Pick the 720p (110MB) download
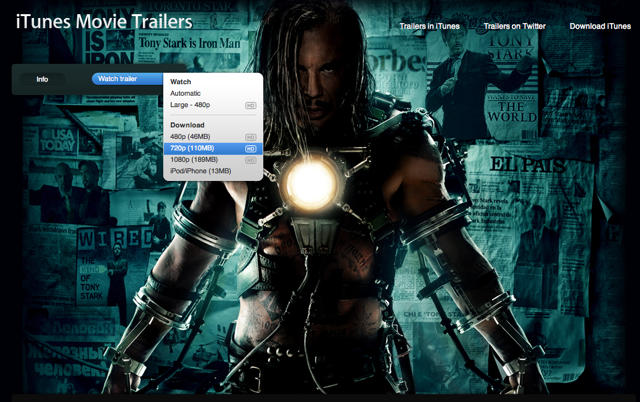 [213, 148]
